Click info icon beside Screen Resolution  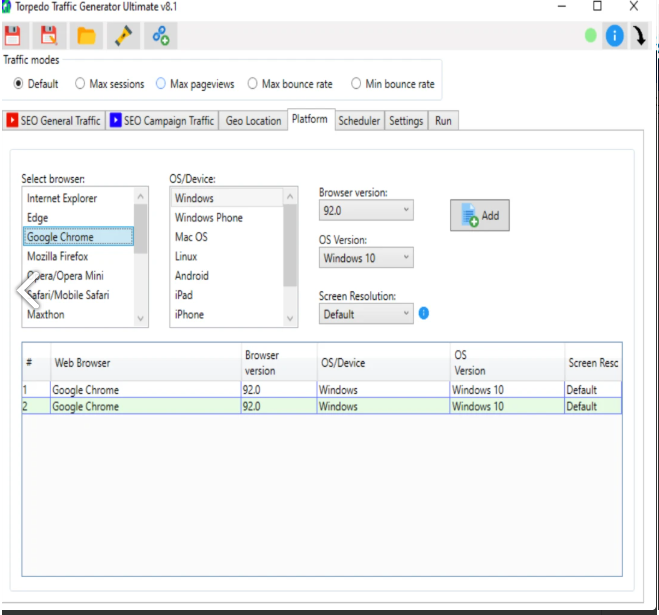click(x=424, y=313)
